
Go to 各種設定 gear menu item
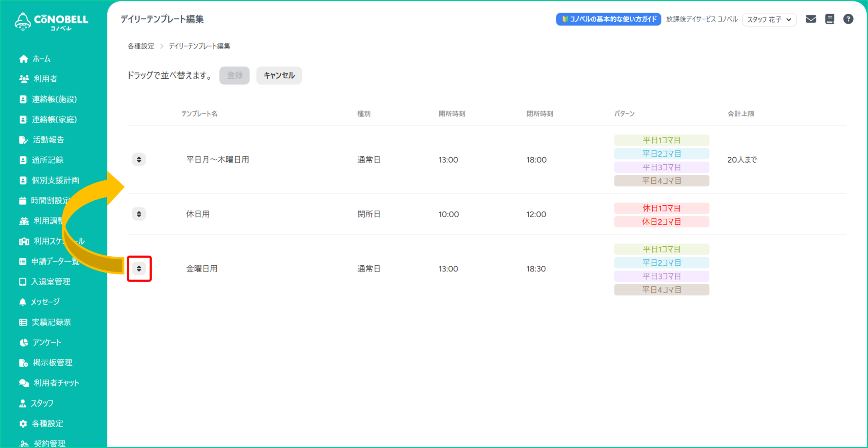pyautogui.click(x=47, y=424)
